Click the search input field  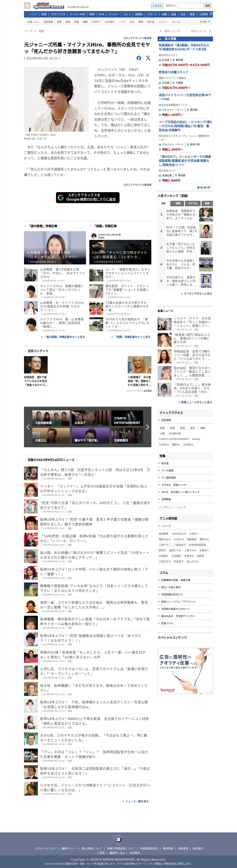pyautogui.click(x=190, y=6)
